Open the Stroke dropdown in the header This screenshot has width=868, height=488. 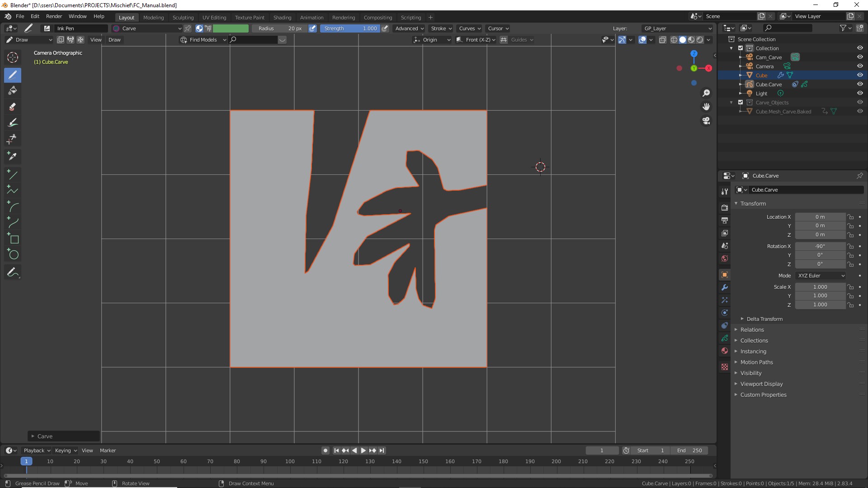click(440, 28)
